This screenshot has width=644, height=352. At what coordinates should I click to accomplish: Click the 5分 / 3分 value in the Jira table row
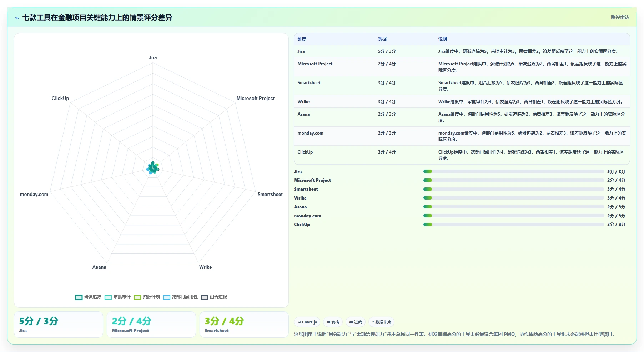point(387,51)
